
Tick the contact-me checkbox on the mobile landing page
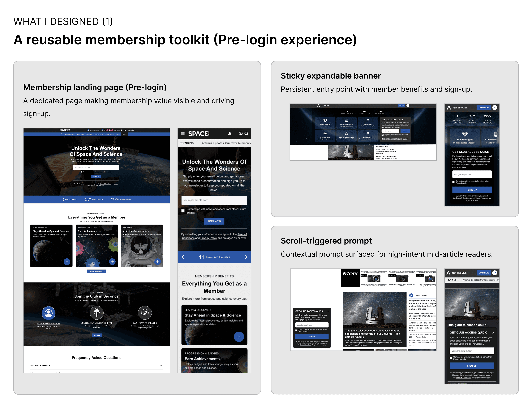(183, 211)
